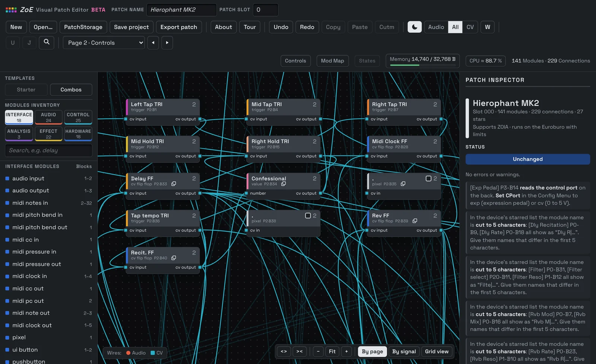This screenshot has height=364, width=596.
Task: Click the copy icon on Confessional module
Action: click(283, 184)
